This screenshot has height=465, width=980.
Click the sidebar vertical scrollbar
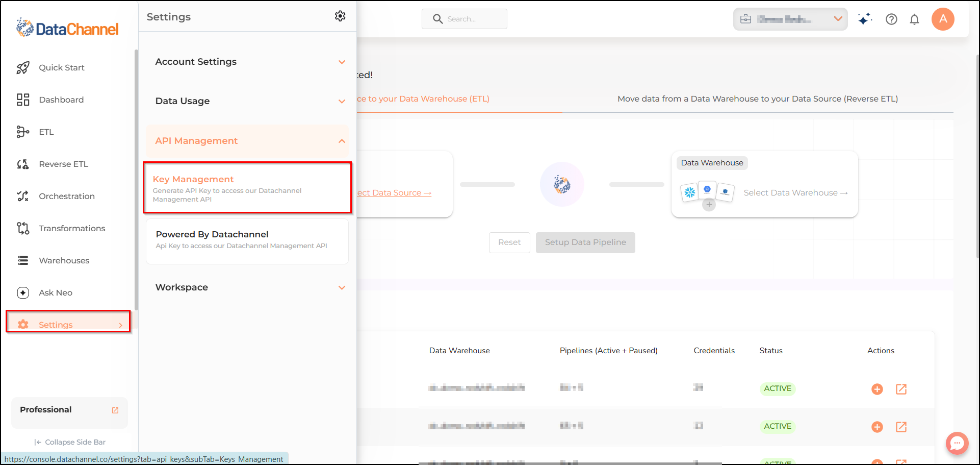point(136,180)
